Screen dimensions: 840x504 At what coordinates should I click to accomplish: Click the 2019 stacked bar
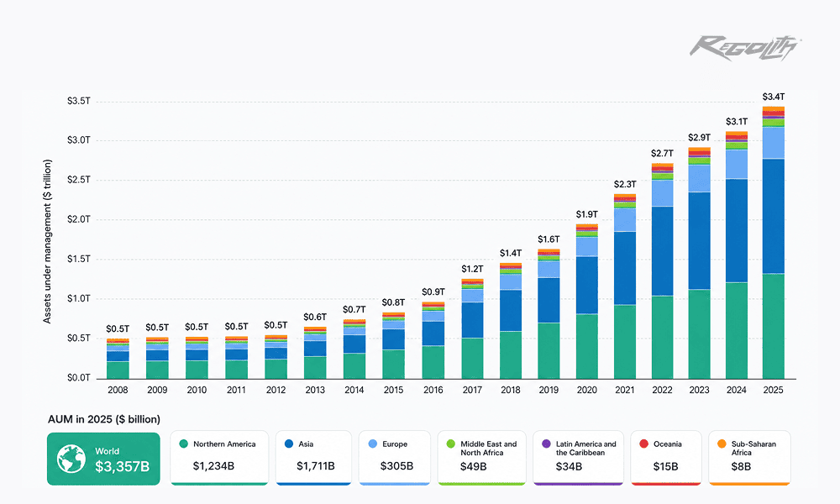[549, 314]
